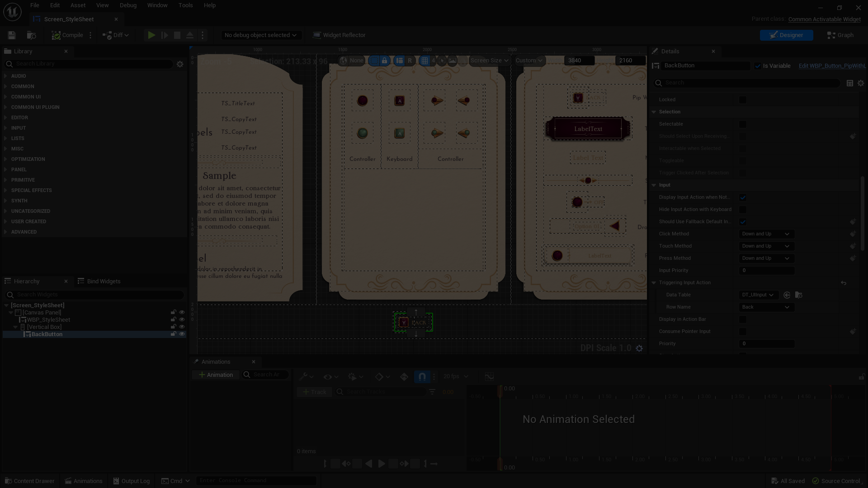The height and width of the screenshot is (488, 868).
Task: Expand the COMMON UI library category
Action: [26, 97]
